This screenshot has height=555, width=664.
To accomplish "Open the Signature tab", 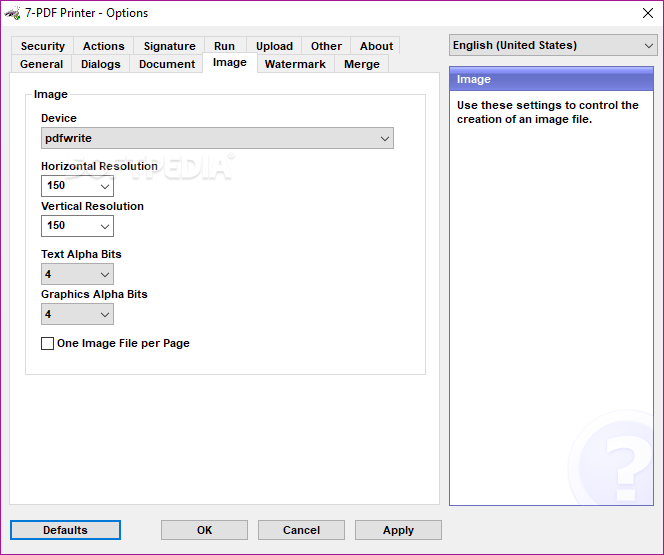I will point(169,46).
